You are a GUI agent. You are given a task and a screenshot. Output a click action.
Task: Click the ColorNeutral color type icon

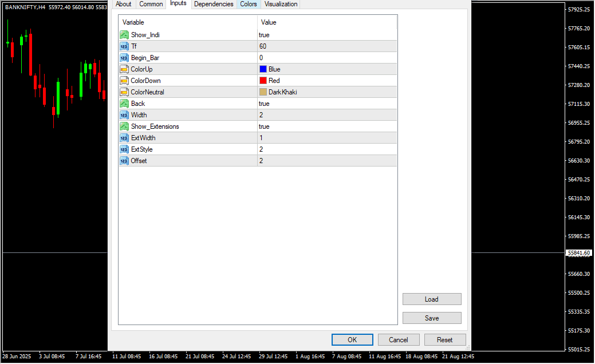124,92
